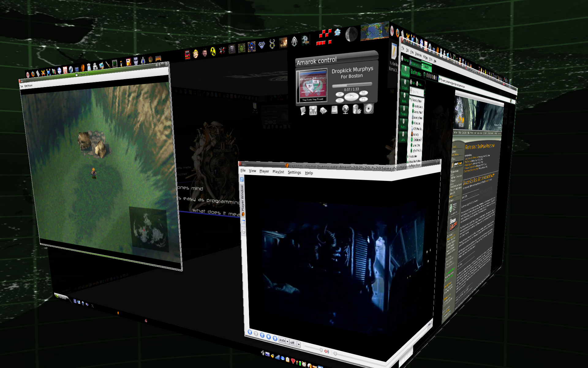
Task: Click Kaffeine's Player Window side tab
Action: 242,198
